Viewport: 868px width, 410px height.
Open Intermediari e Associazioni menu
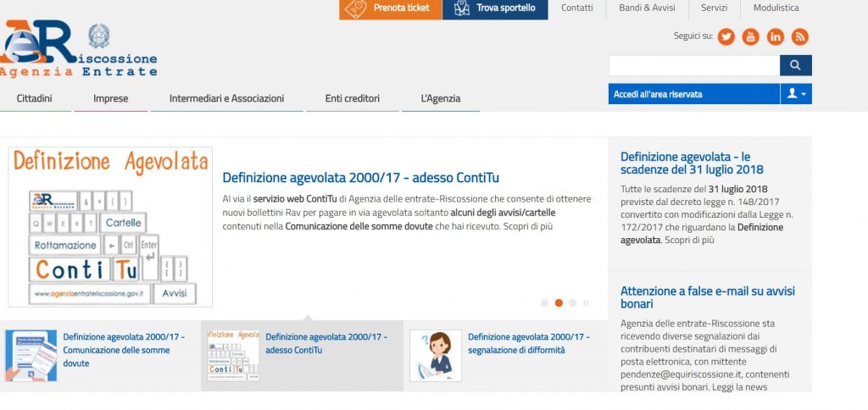click(226, 98)
